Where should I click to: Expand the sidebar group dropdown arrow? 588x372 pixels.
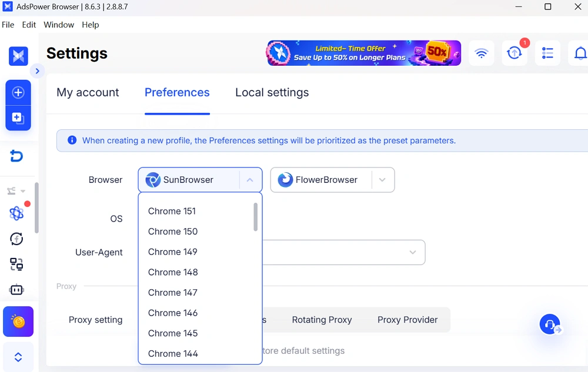23,191
